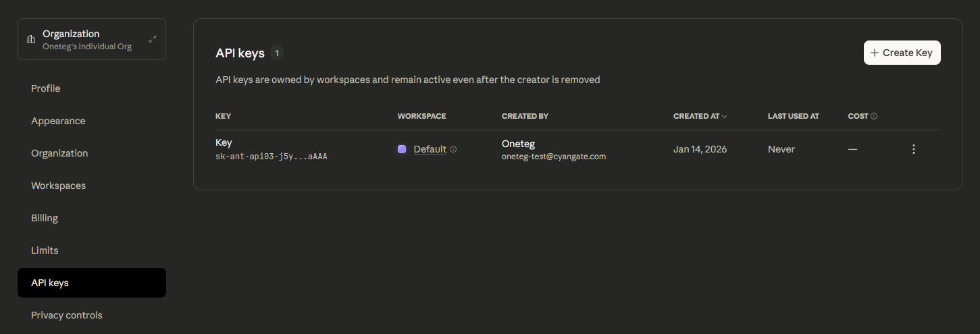View the Limits settings
This screenshot has width=980, height=334.
(45, 250)
